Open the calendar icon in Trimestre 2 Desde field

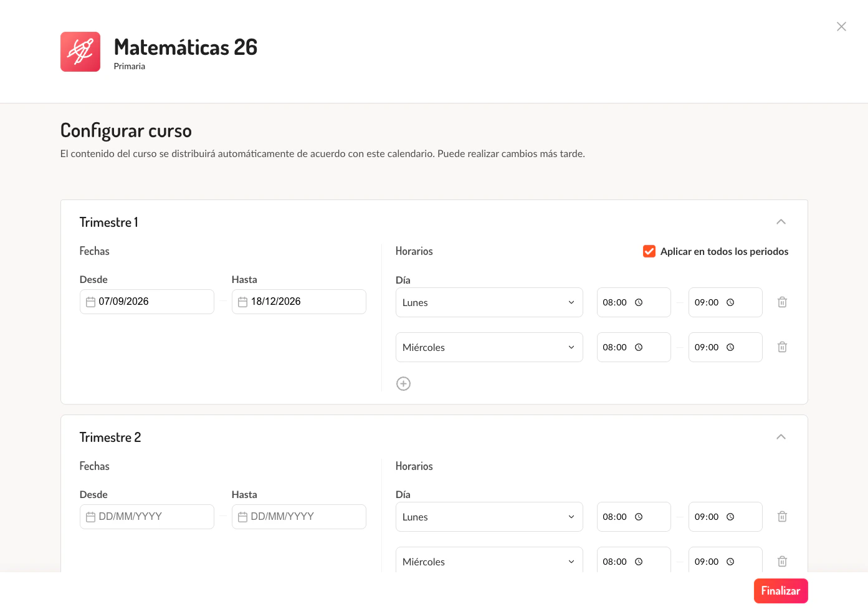pos(90,516)
